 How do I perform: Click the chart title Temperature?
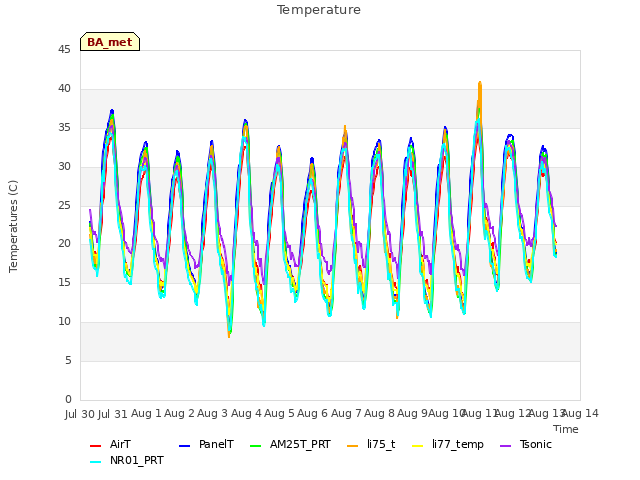319,10
